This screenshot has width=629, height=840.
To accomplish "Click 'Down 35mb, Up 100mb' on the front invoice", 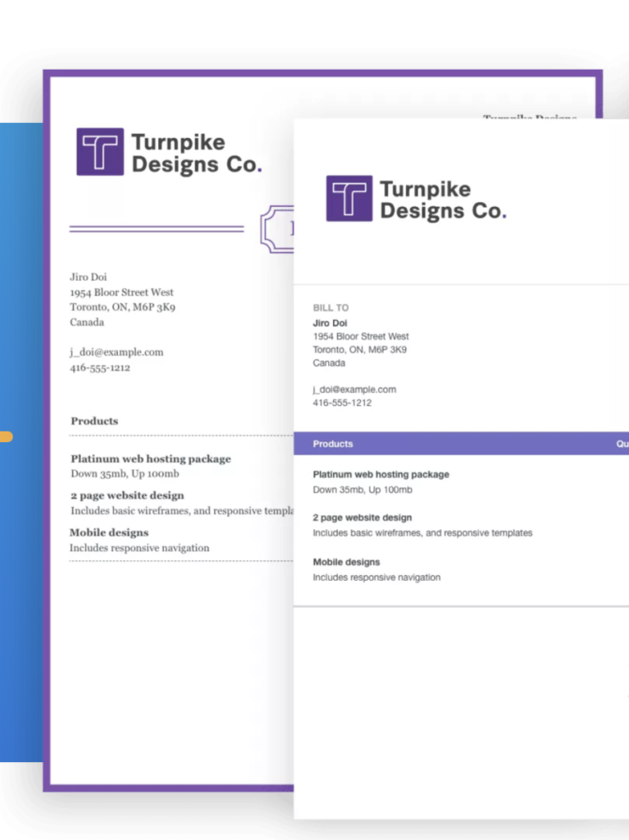I will click(362, 490).
